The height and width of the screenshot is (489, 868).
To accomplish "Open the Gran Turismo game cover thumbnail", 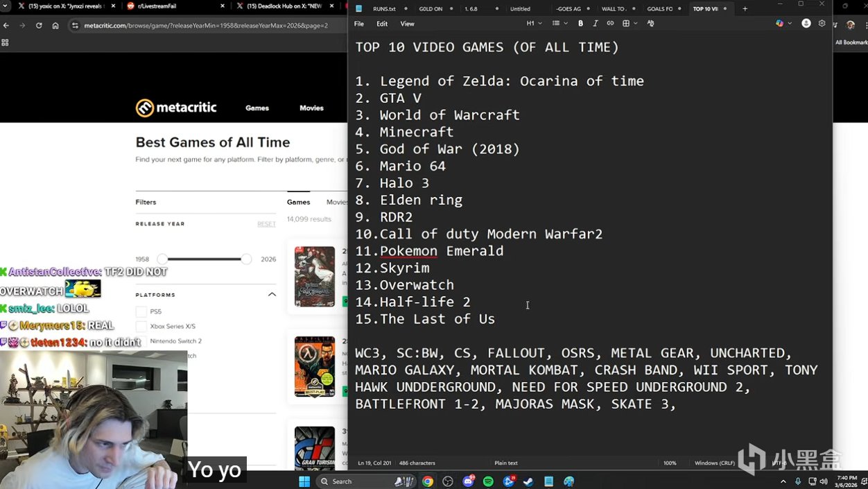I will tap(315, 448).
